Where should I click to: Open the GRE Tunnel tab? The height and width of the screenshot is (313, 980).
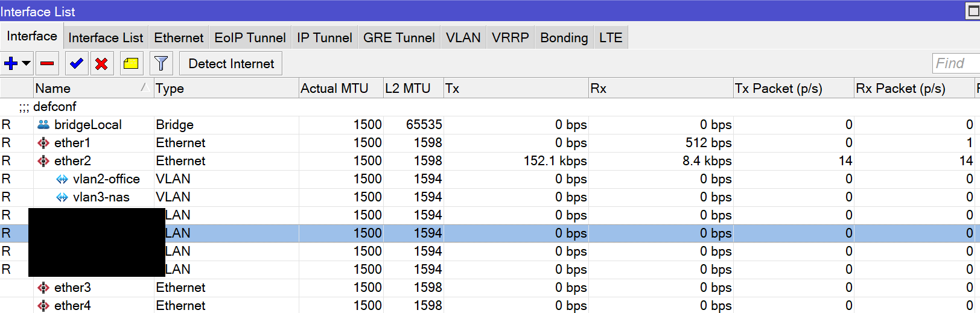pos(399,37)
